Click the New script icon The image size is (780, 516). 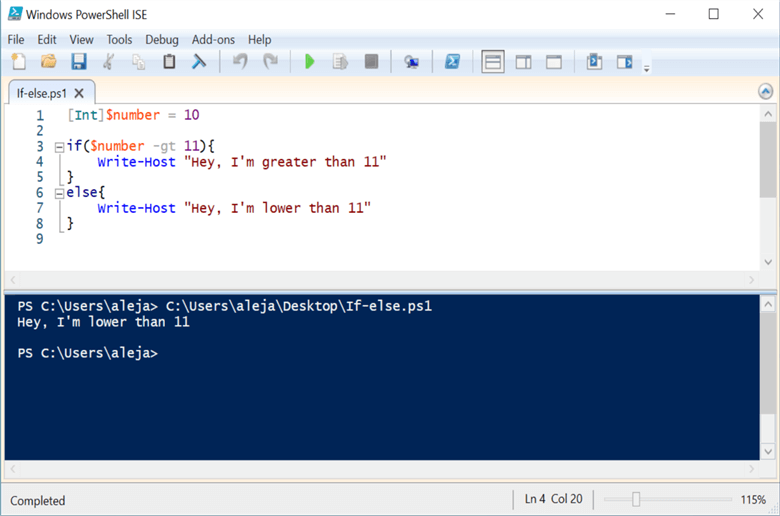19,62
